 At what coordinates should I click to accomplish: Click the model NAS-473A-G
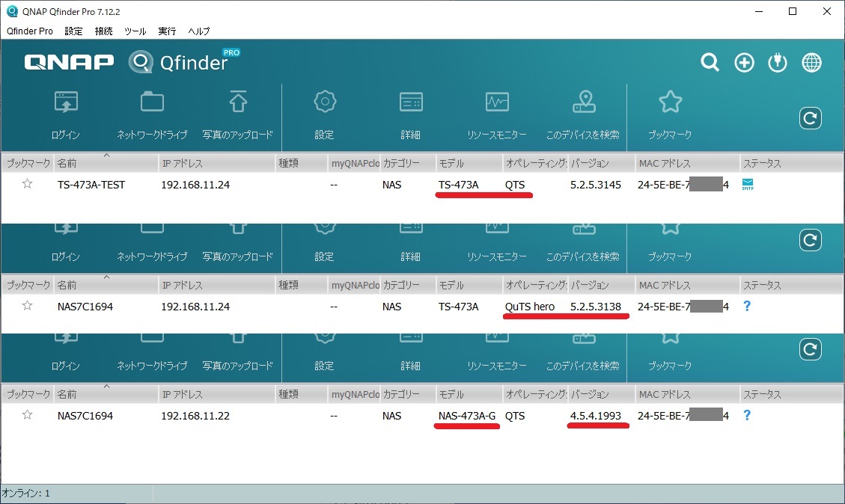(x=467, y=416)
